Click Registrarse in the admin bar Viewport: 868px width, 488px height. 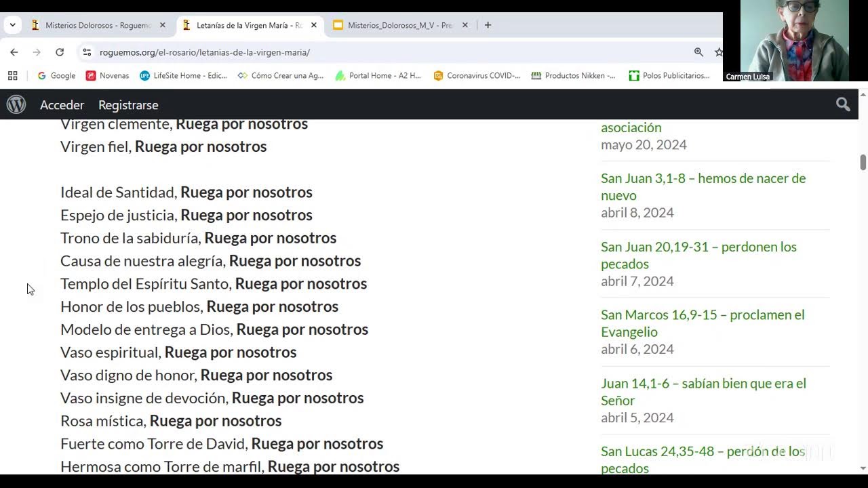tap(128, 105)
